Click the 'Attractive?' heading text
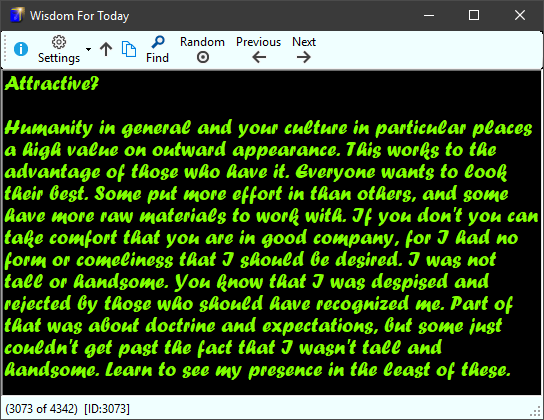Viewport: 544px width, 420px height. pyautogui.click(x=52, y=83)
